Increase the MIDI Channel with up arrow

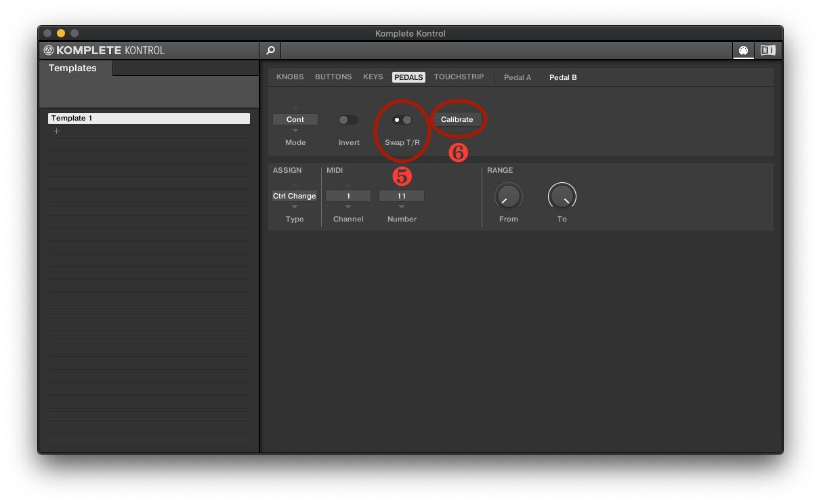[348, 185]
